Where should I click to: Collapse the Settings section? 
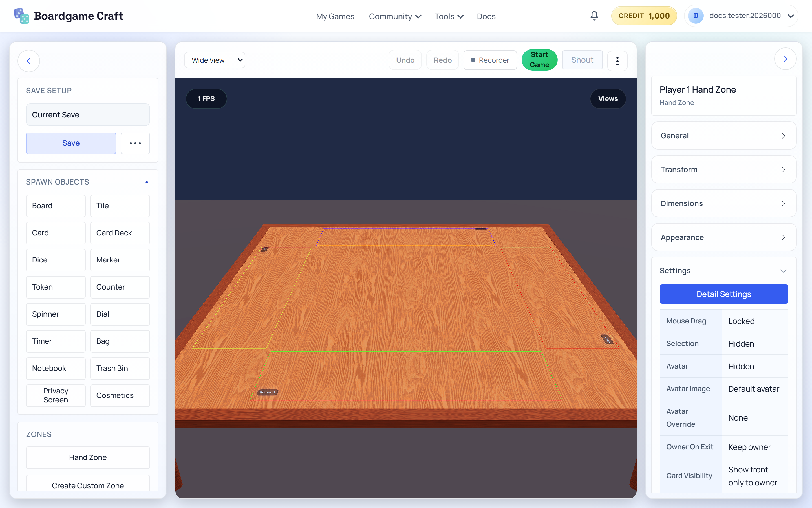coord(724,271)
